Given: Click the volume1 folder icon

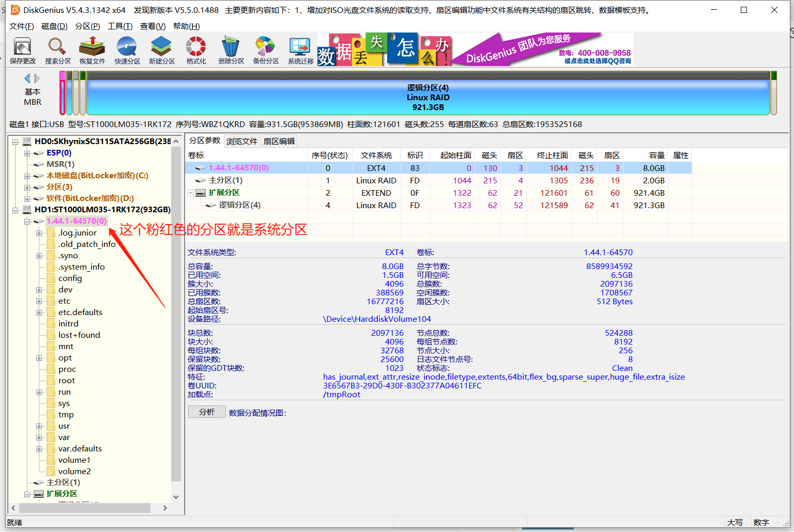Looking at the screenshot, I should click(51, 460).
